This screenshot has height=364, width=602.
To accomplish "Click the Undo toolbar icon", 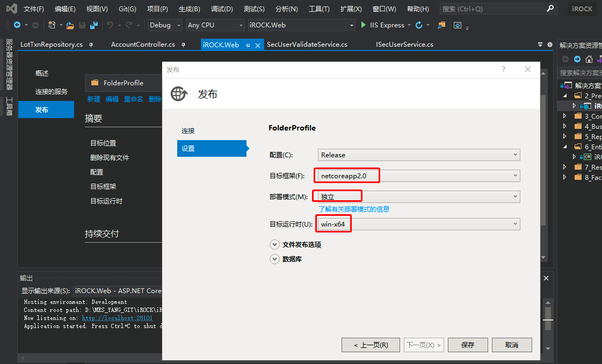I will coord(110,25).
